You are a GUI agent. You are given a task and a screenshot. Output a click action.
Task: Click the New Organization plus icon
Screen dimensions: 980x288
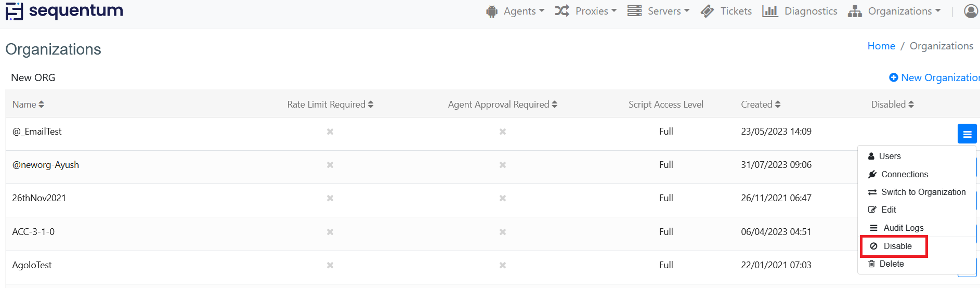[894, 77]
